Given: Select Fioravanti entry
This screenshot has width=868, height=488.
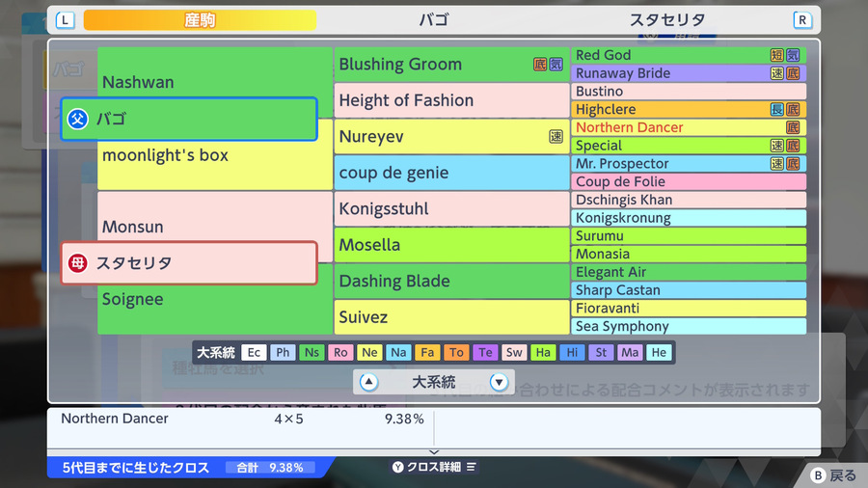Looking at the screenshot, I should tap(689, 309).
